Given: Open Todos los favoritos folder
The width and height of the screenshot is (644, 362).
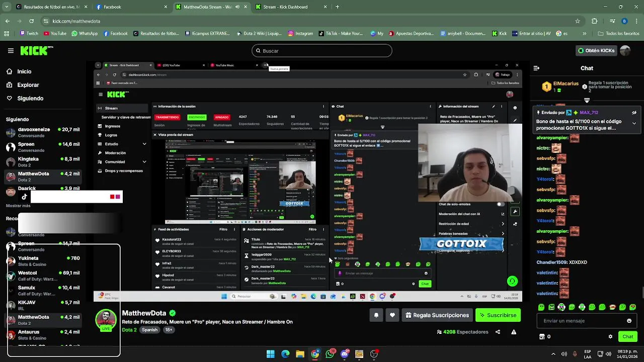Looking at the screenshot, I should pos(619,34).
